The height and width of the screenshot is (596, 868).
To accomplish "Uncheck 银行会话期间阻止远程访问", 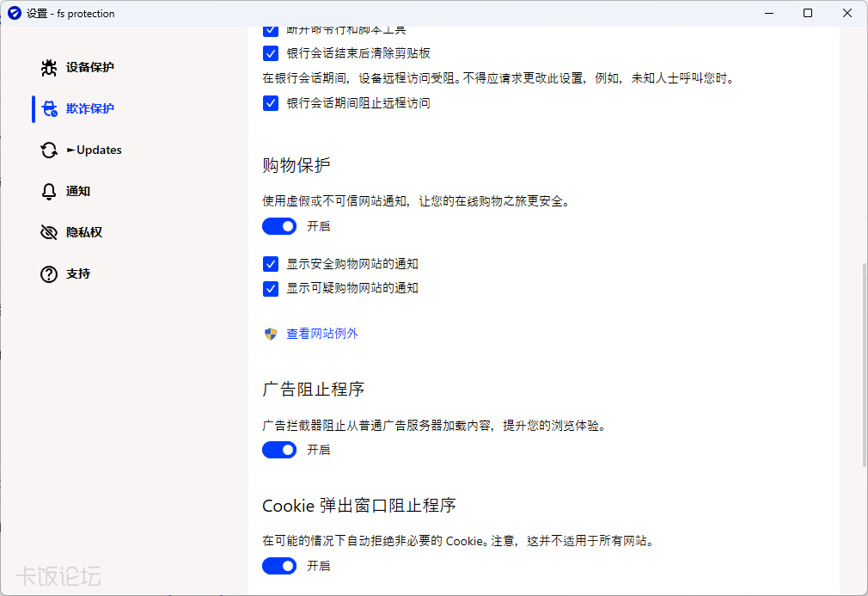I will click(x=271, y=103).
